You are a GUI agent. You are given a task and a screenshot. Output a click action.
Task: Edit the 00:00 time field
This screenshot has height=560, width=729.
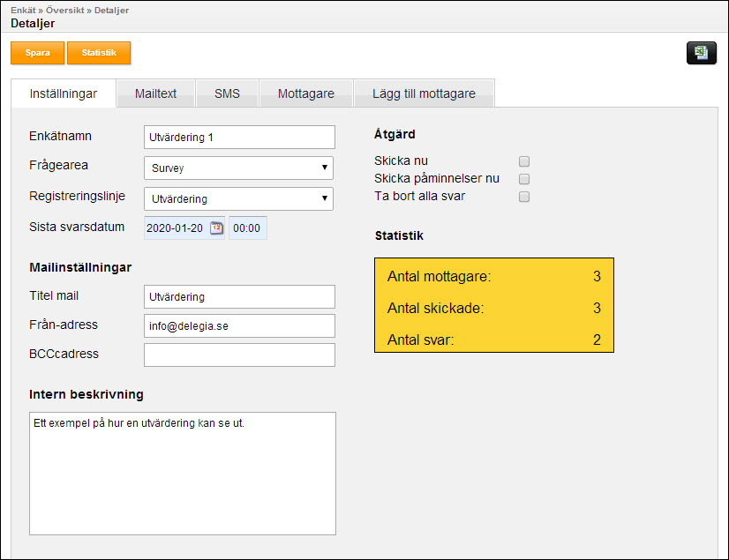[248, 228]
